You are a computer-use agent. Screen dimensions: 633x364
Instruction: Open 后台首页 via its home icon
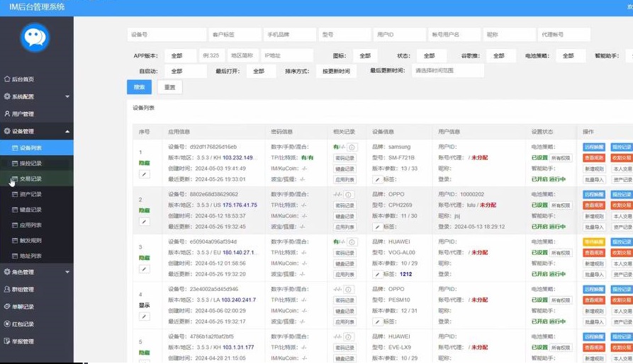tap(7, 79)
